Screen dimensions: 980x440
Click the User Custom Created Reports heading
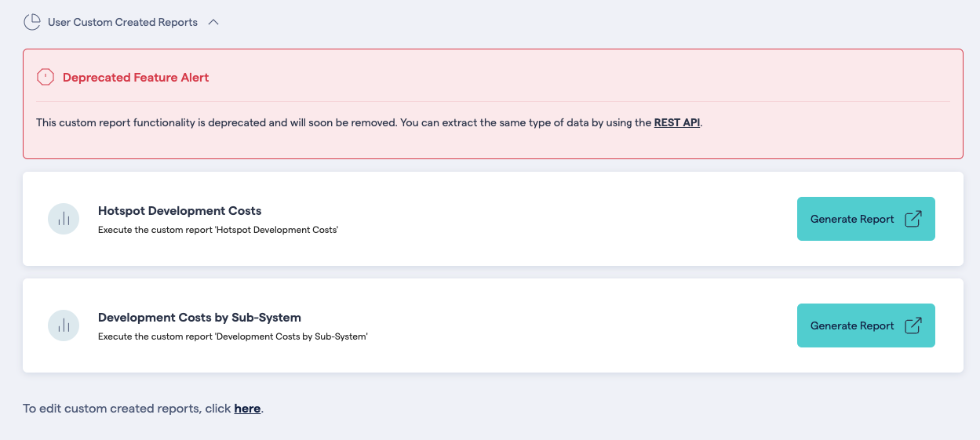[x=122, y=22]
